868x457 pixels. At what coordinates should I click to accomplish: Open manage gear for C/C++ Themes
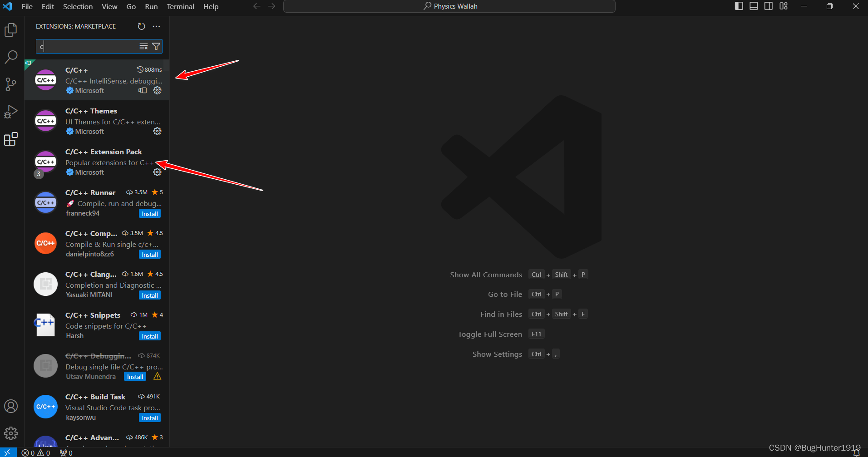click(158, 131)
